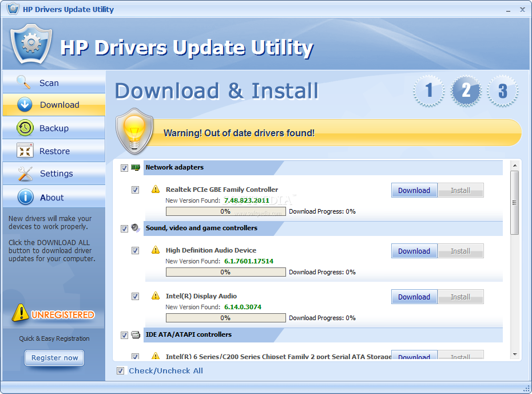Toggle Sound, video and game controllers checkbox

[x=124, y=228]
